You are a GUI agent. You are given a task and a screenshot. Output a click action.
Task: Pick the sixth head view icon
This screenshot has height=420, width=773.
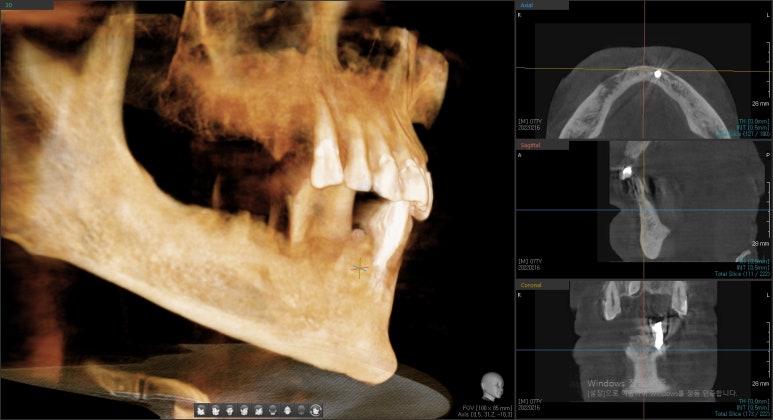(272, 410)
